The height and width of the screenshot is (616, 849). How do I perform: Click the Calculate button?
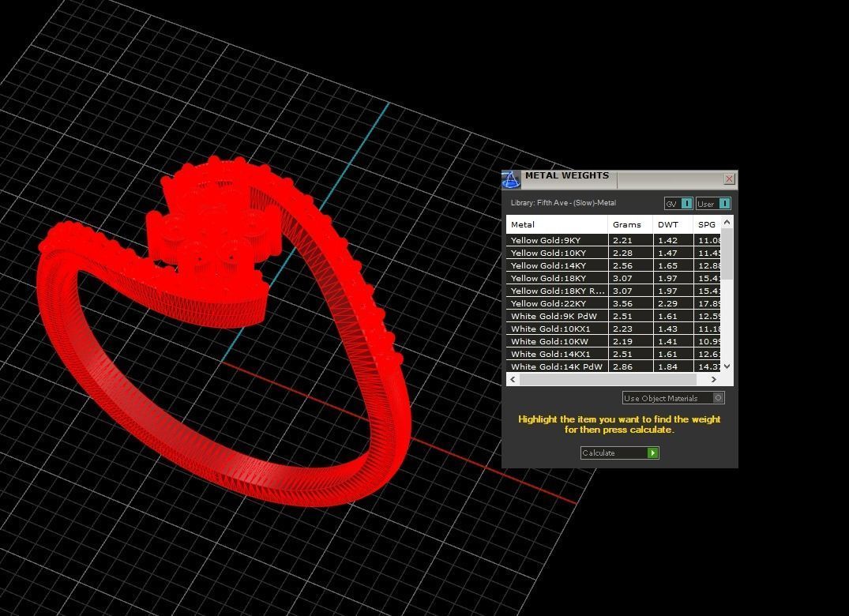[x=619, y=453]
